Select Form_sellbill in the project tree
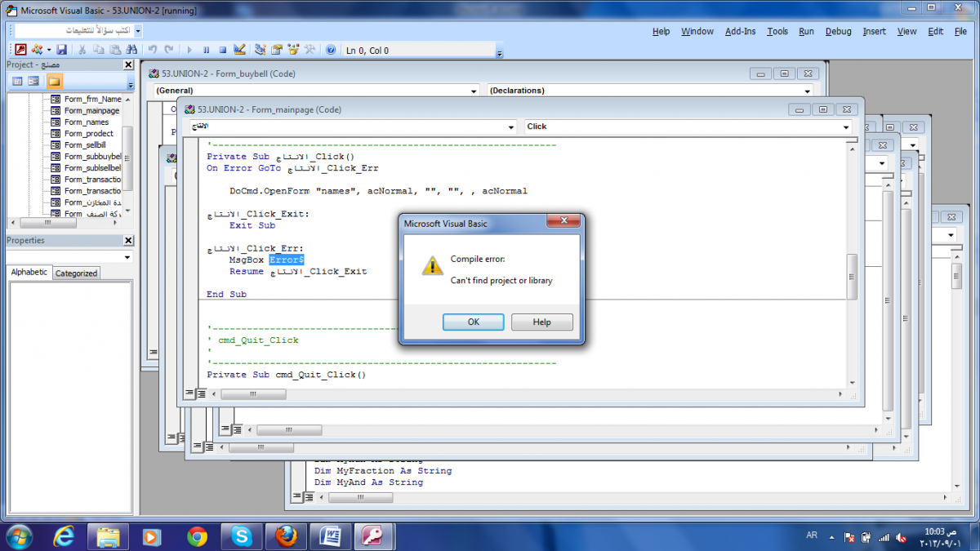The width and height of the screenshot is (980, 551). (x=85, y=144)
